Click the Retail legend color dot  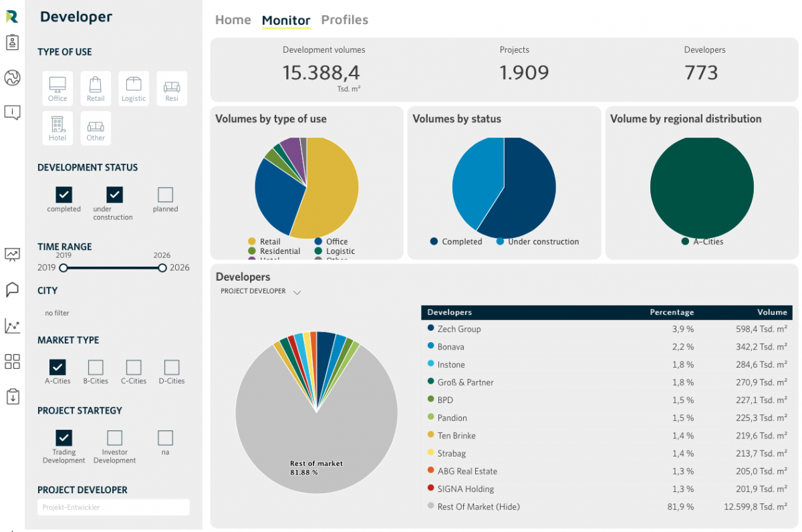(252, 241)
